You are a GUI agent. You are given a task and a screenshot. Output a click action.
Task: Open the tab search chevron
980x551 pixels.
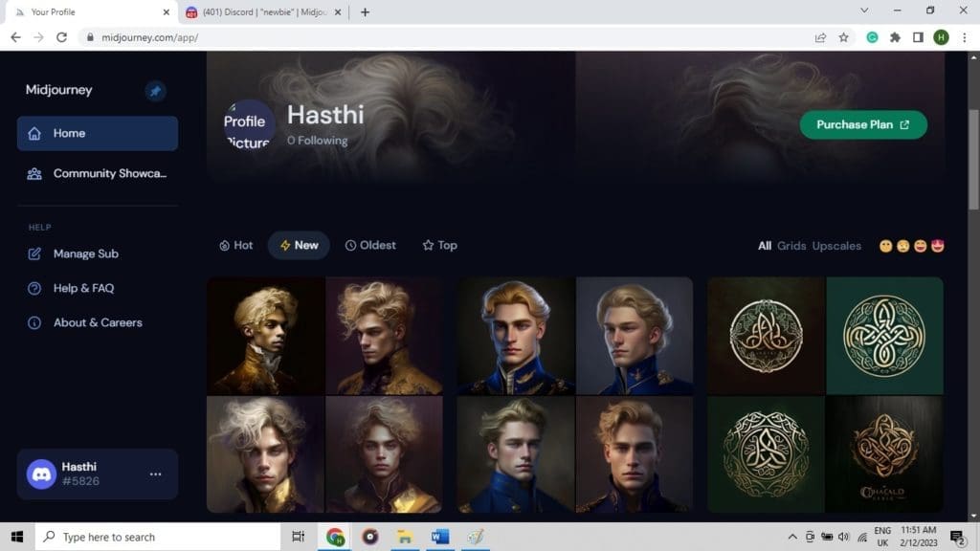pos(864,11)
